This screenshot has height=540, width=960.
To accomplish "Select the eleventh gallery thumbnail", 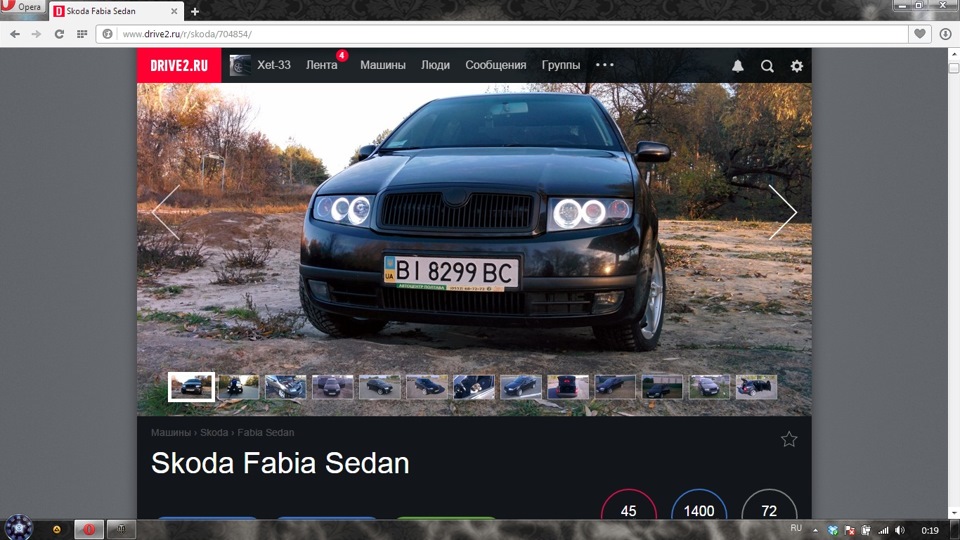I will 662,387.
